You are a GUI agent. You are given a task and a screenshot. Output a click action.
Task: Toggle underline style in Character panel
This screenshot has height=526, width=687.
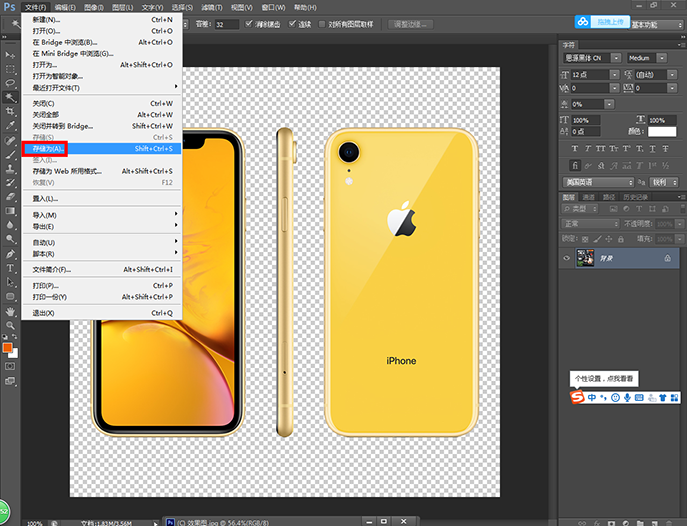652,148
